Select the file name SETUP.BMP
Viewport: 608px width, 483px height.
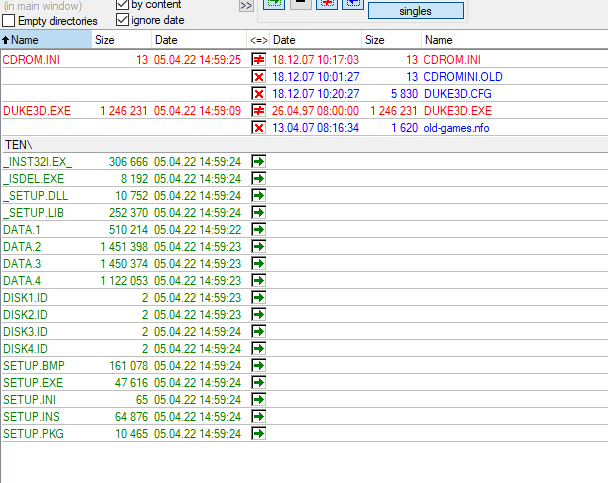pyautogui.click(x=34, y=366)
